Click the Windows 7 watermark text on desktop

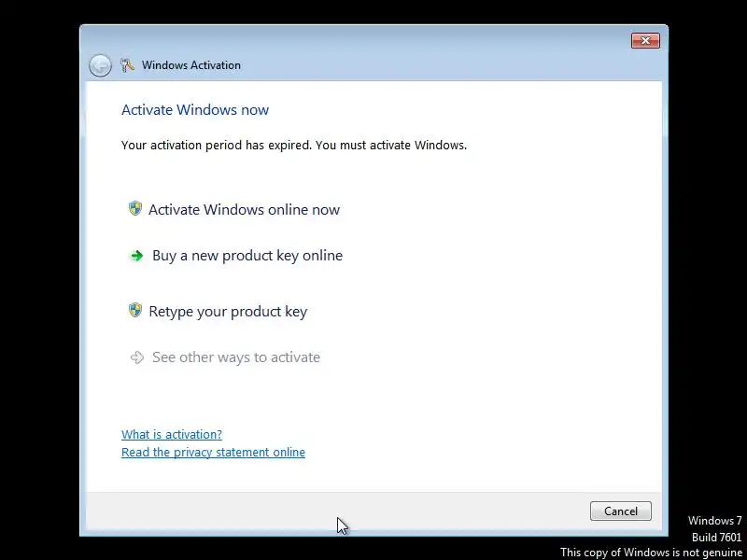pyautogui.click(x=714, y=521)
